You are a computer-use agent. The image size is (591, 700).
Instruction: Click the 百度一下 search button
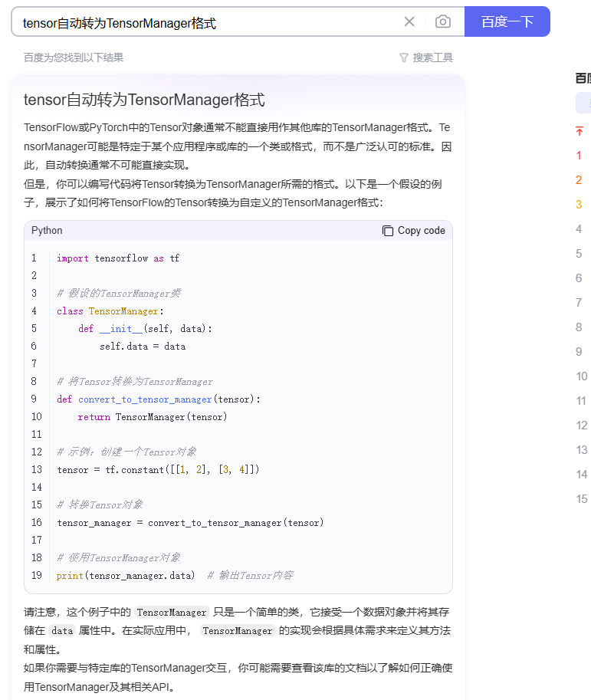pyautogui.click(x=507, y=21)
